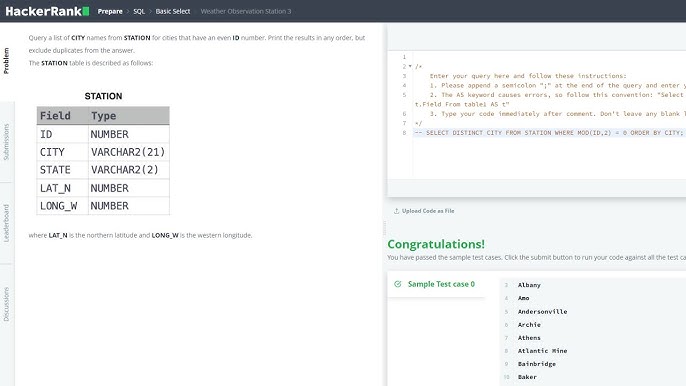Collapse the comment block with line 2 fold arrow
Screen dimensions: 686x386
click(x=410, y=67)
